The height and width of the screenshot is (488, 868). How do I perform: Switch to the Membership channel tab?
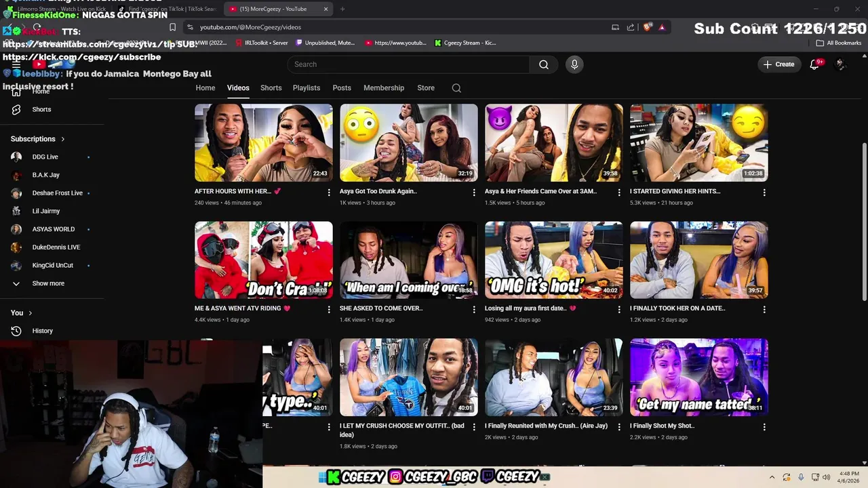[x=384, y=88]
